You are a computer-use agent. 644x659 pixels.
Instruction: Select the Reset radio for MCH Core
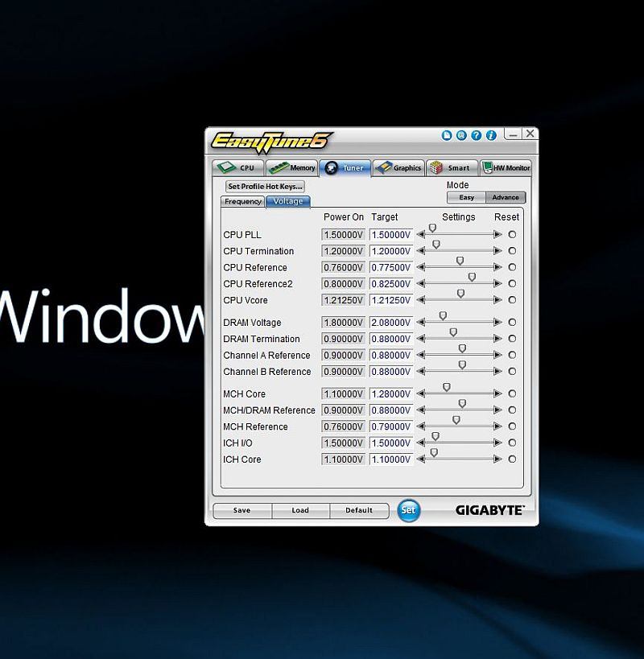pyautogui.click(x=512, y=393)
